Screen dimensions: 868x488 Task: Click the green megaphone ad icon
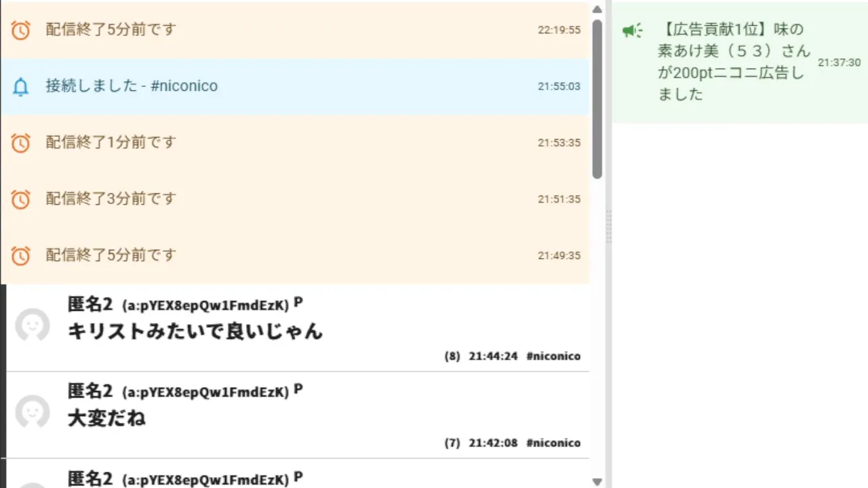(x=632, y=30)
